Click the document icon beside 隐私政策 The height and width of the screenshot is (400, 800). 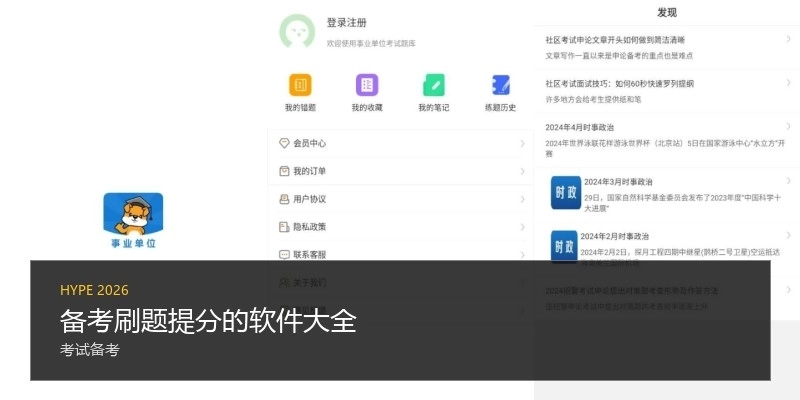pyautogui.click(x=284, y=227)
